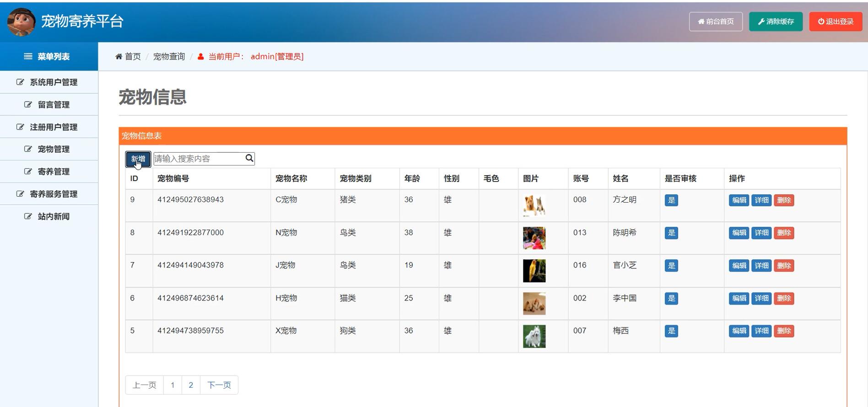
Task: Edit the N宠物 row
Action: click(x=739, y=233)
